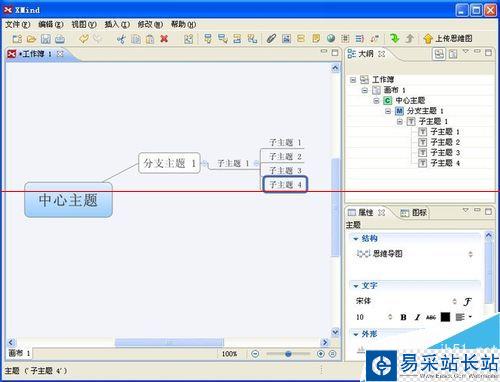
Task: Add a summary bracket toolbar icon
Action: pos(360,39)
